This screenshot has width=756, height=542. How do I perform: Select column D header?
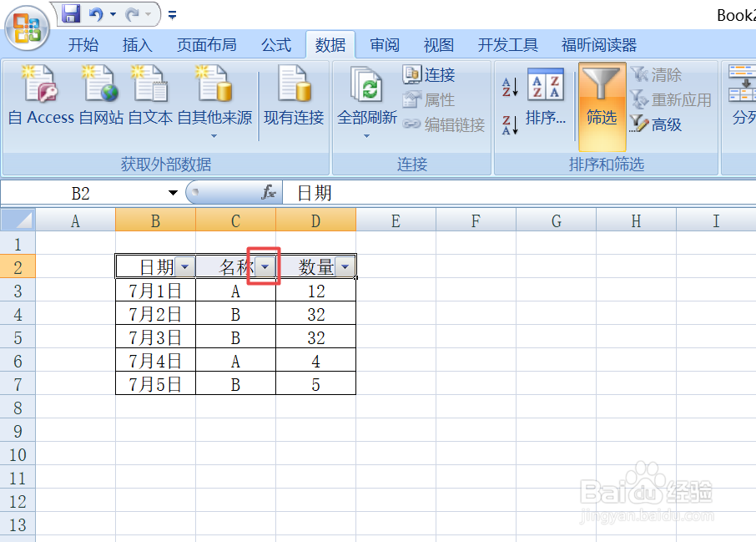315,220
